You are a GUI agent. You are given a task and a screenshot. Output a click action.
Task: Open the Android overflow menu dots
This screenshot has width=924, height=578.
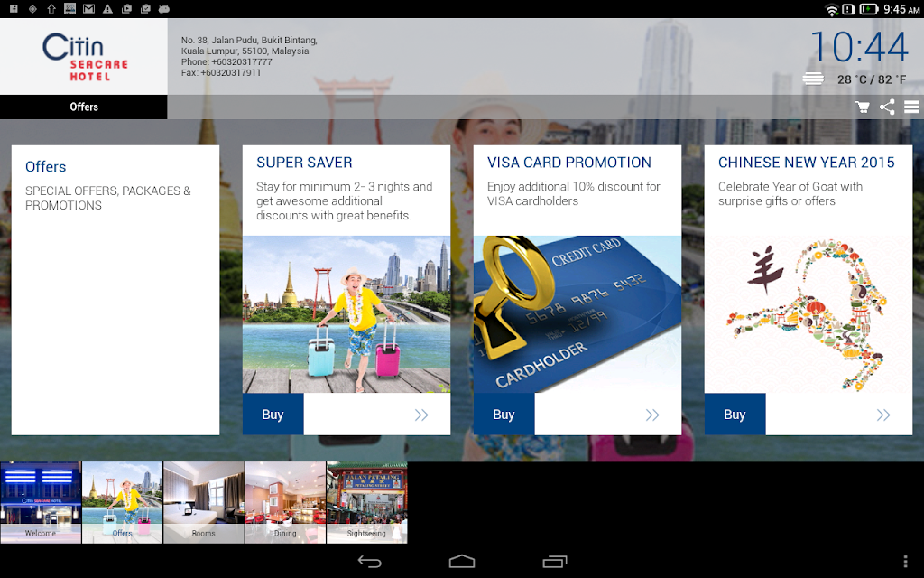pyautogui.click(x=906, y=562)
